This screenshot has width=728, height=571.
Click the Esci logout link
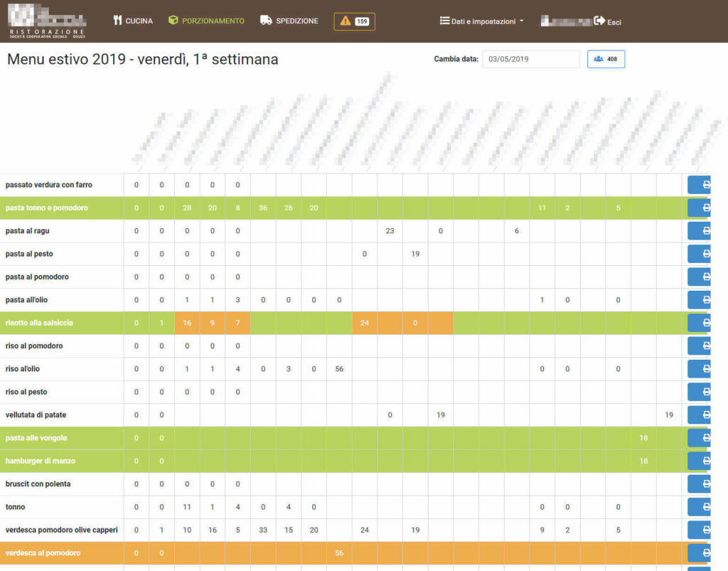click(x=608, y=22)
